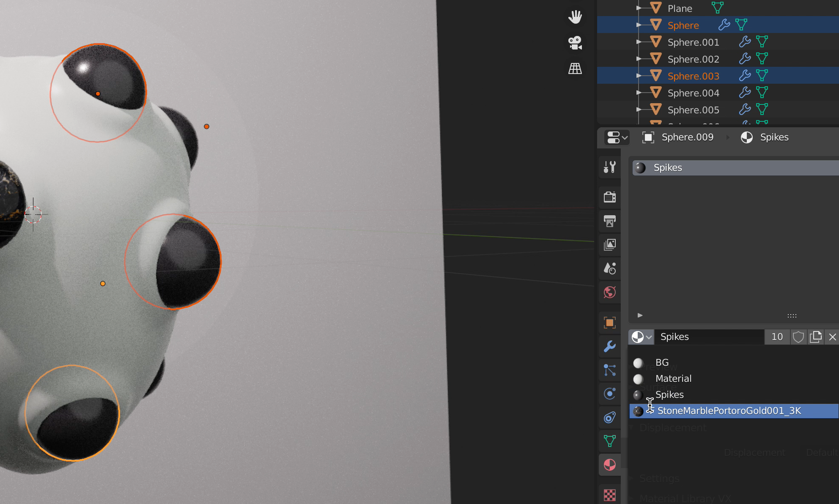Expand the material slot list disclosure triangle

tap(640, 315)
